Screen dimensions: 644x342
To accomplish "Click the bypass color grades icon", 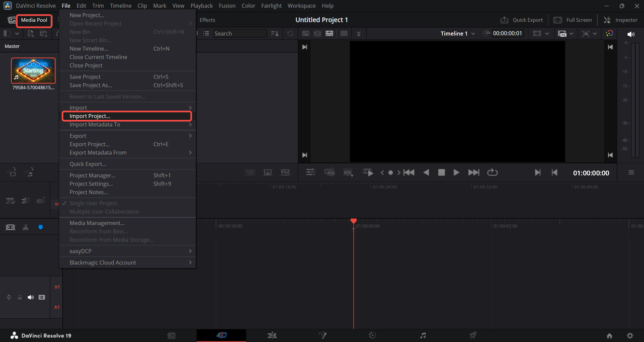I will point(610,34).
